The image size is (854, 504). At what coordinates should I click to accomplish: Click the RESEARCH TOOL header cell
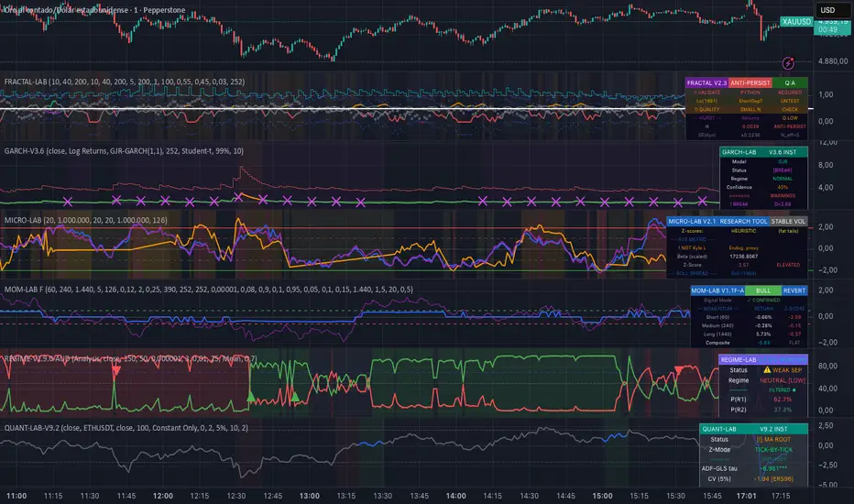point(743,221)
